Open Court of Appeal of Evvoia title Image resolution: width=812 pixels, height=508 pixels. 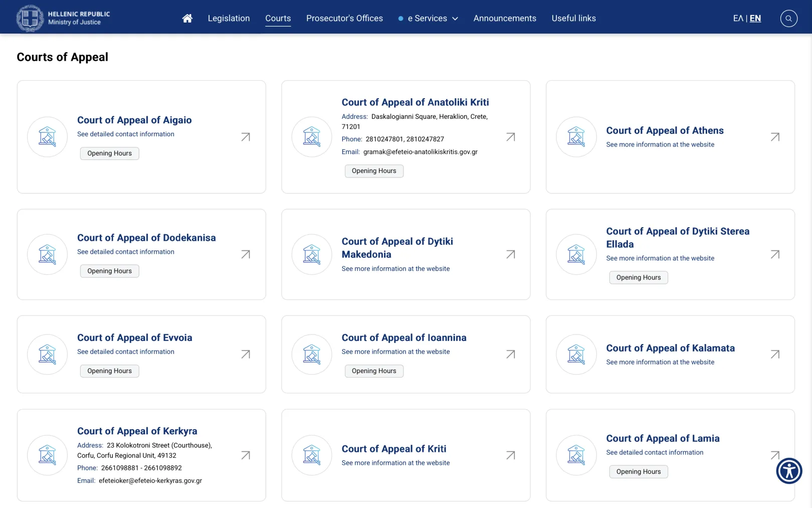(x=134, y=337)
